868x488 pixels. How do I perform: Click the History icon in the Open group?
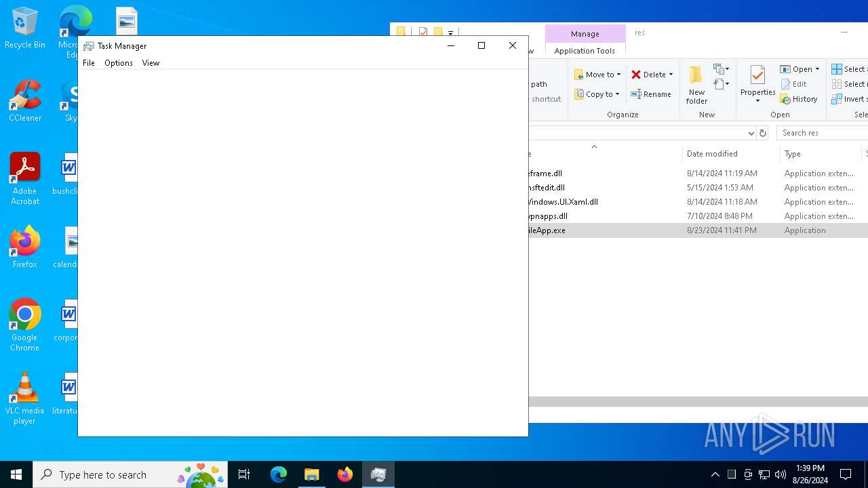point(785,99)
